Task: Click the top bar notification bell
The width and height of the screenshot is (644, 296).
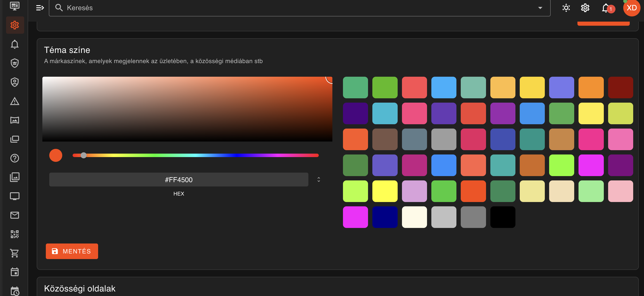Action: tap(605, 8)
